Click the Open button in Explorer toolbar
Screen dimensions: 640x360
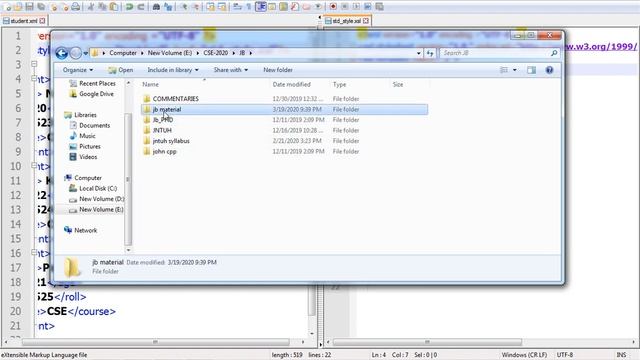[x=121, y=70]
